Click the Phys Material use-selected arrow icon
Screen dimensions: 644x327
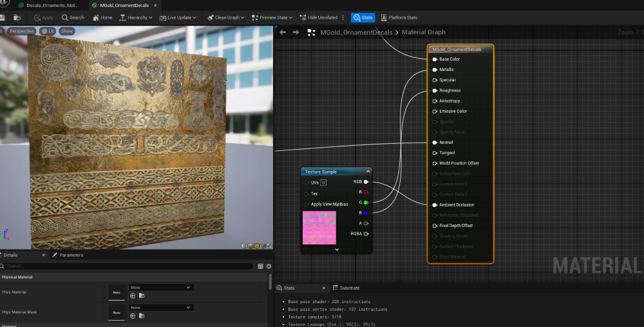133,295
